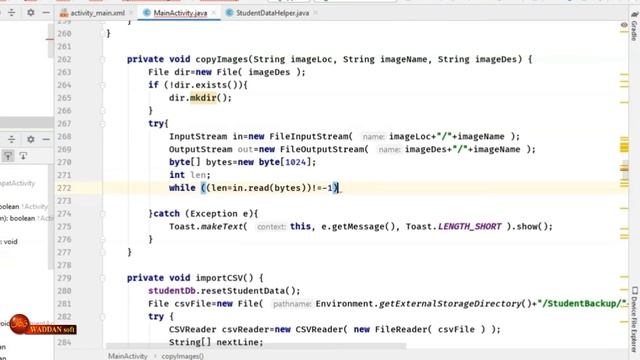Viewport: 640px width, 360px height.
Task: Close the MainActivity.java tab
Action: pos(213,13)
